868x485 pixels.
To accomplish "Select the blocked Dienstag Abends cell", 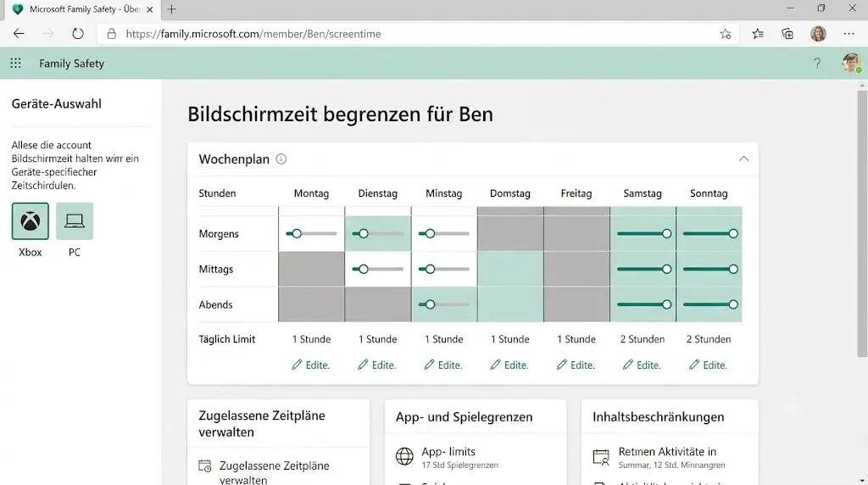I will (377, 304).
